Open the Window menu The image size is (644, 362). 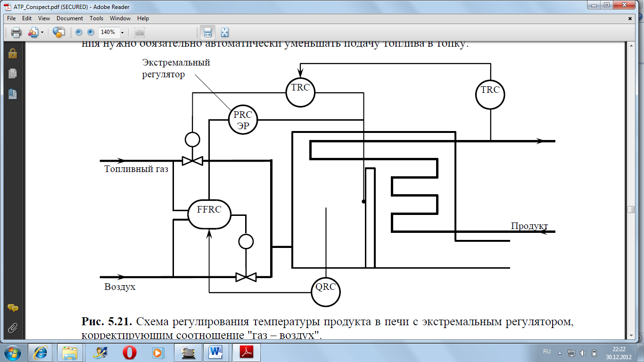(x=120, y=18)
